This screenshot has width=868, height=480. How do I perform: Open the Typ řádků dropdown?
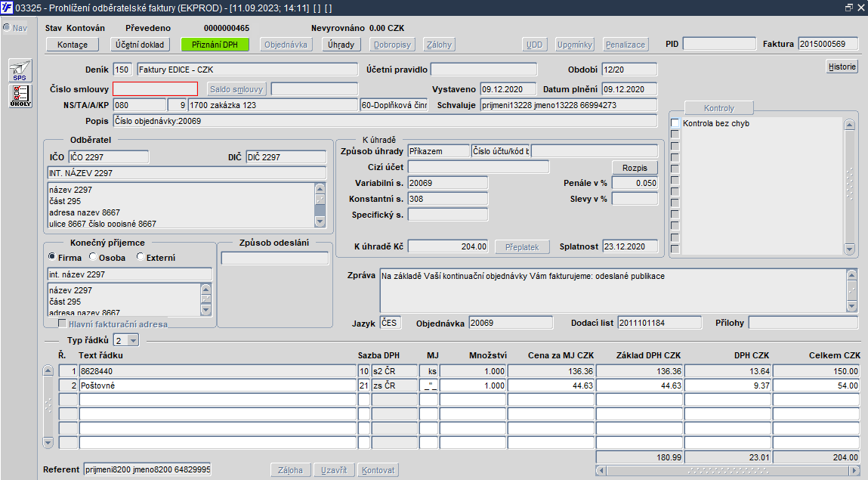[133, 340]
